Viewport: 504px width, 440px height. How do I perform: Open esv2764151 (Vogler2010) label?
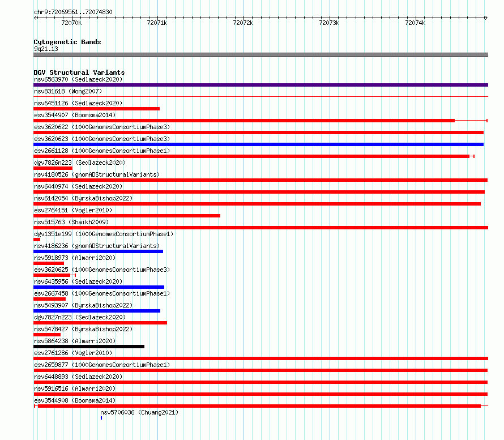click(73, 210)
